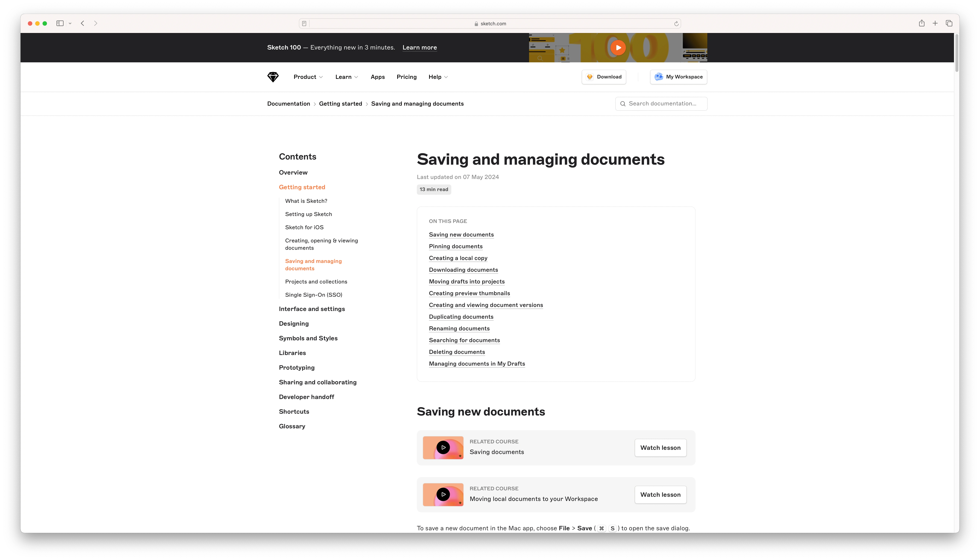Image resolution: width=980 pixels, height=560 pixels.
Task: Click the search magnifier icon
Action: pos(623,104)
